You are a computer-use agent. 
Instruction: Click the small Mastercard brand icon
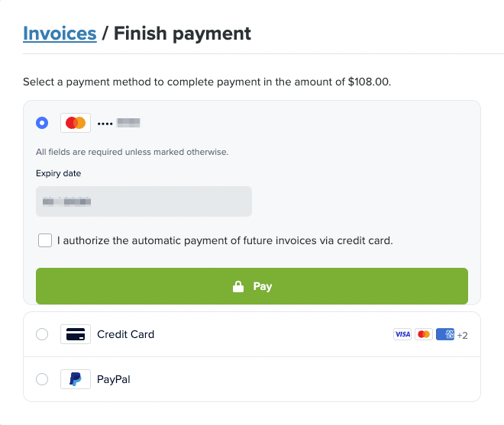pos(424,334)
